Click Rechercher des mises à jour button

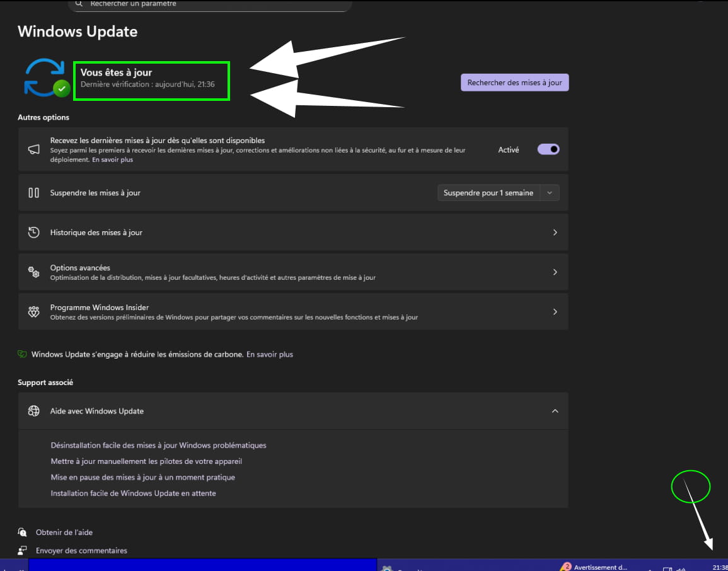tap(514, 83)
